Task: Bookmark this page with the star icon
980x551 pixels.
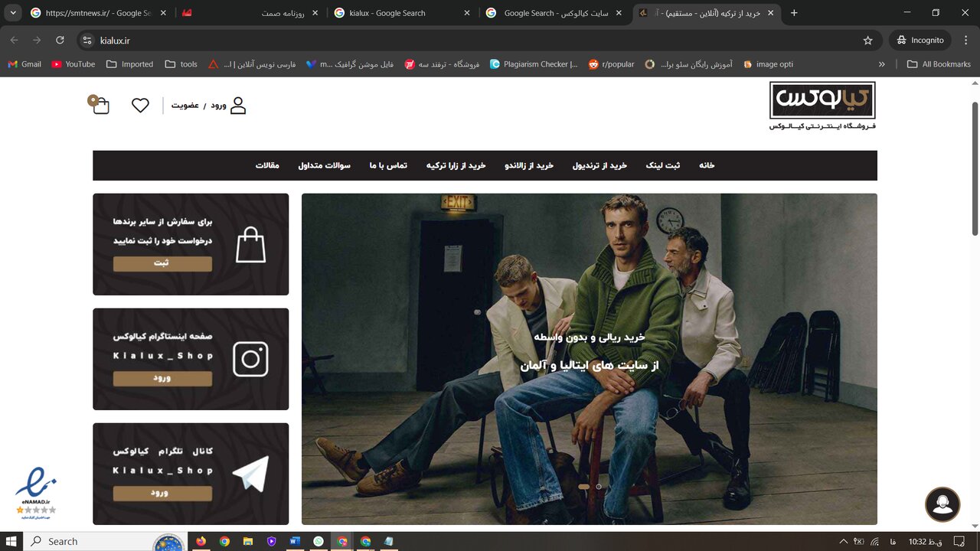Action: (867, 41)
